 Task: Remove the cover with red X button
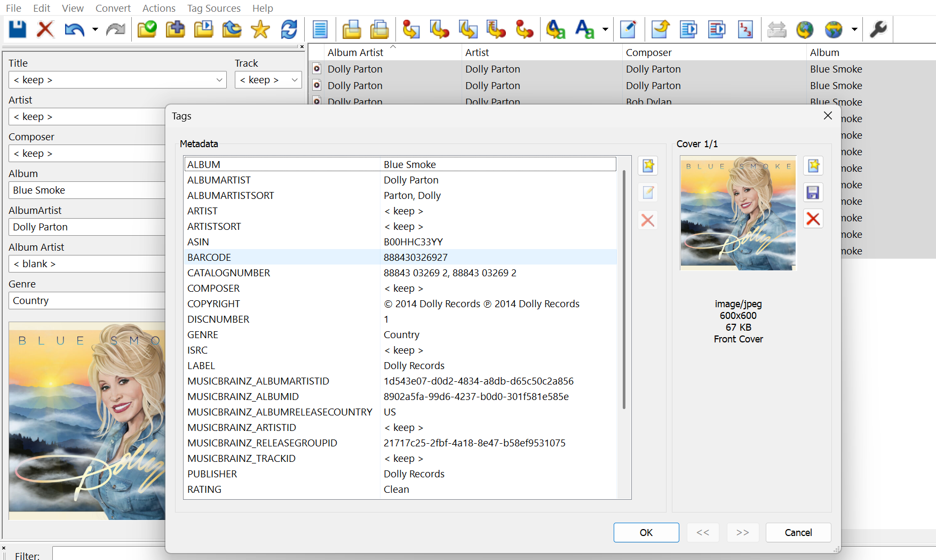(813, 219)
